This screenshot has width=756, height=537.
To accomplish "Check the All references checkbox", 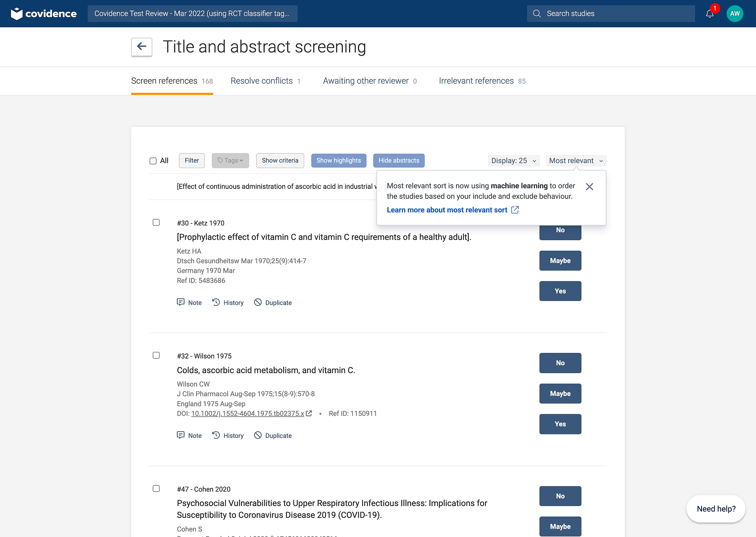I will (x=153, y=161).
